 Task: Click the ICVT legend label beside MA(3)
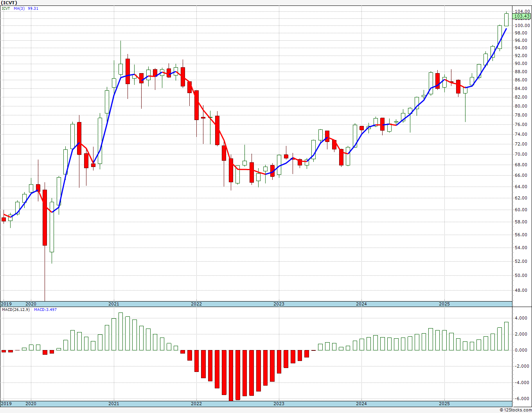coord(6,8)
